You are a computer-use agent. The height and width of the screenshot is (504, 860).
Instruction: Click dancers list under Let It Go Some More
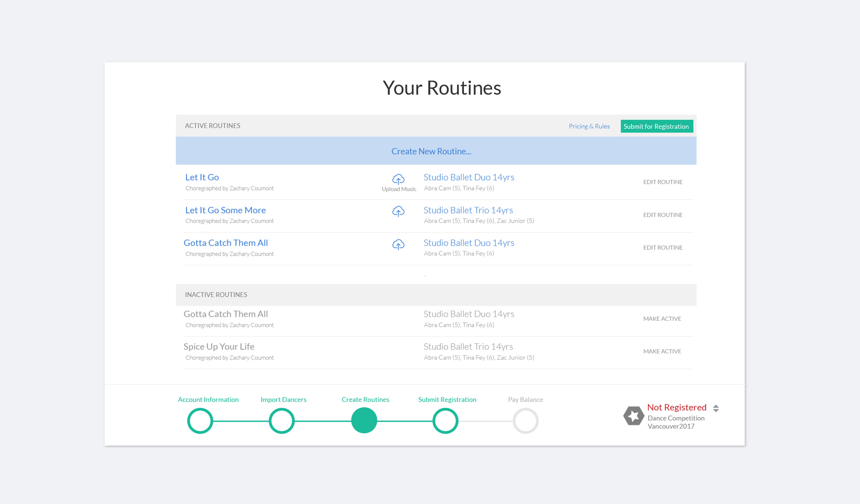[x=479, y=221]
